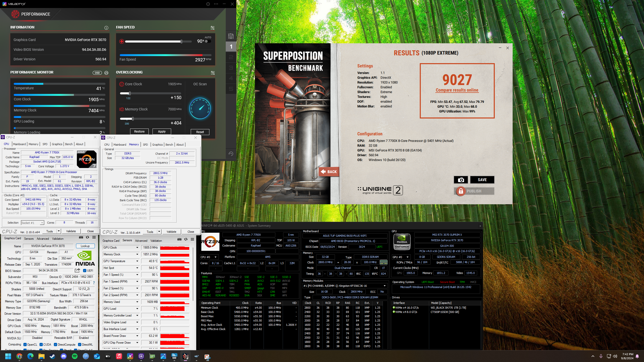Click the SAVE button in Superposition results
The image size is (644, 362).
pyautogui.click(x=482, y=180)
